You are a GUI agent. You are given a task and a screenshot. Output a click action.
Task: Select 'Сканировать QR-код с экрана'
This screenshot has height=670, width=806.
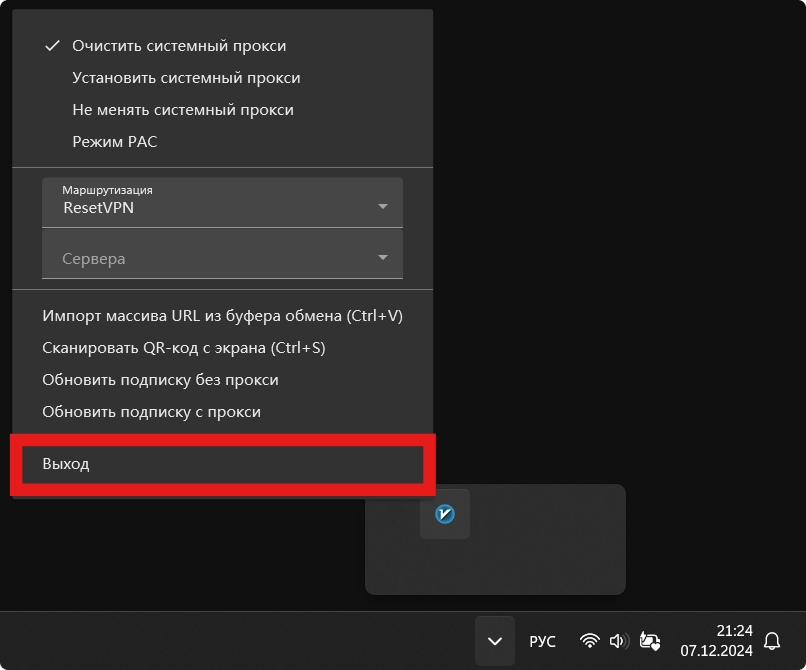[x=184, y=348]
